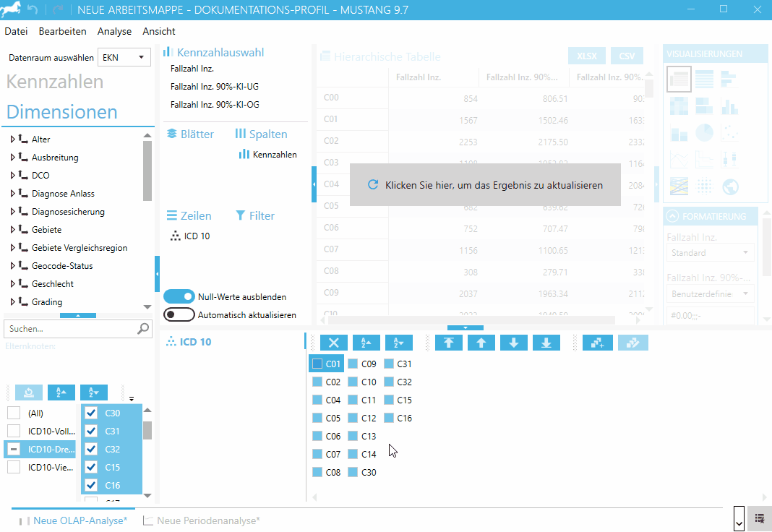Move selected item to top of list
The width and height of the screenshot is (772, 532).
click(448, 343)
